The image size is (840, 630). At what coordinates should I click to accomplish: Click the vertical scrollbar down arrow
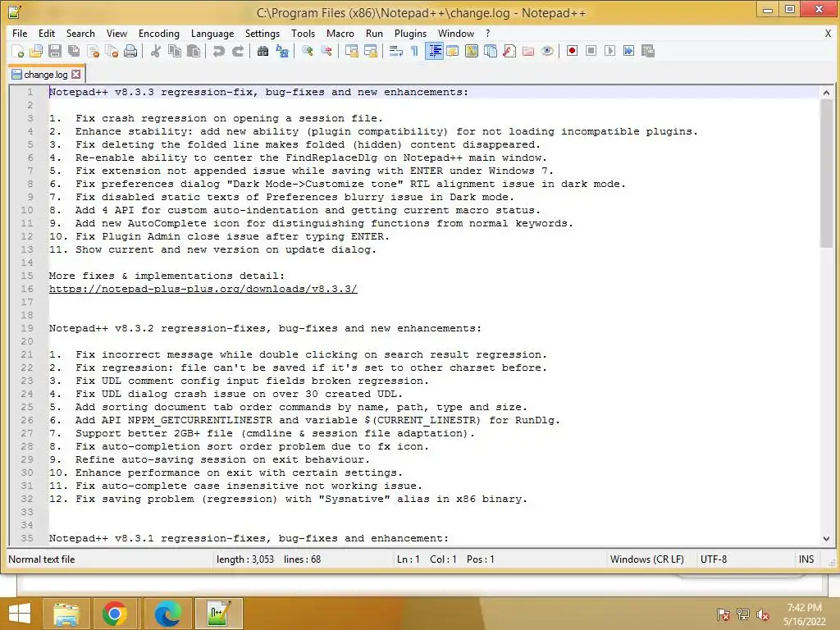(x=826, y=538)
